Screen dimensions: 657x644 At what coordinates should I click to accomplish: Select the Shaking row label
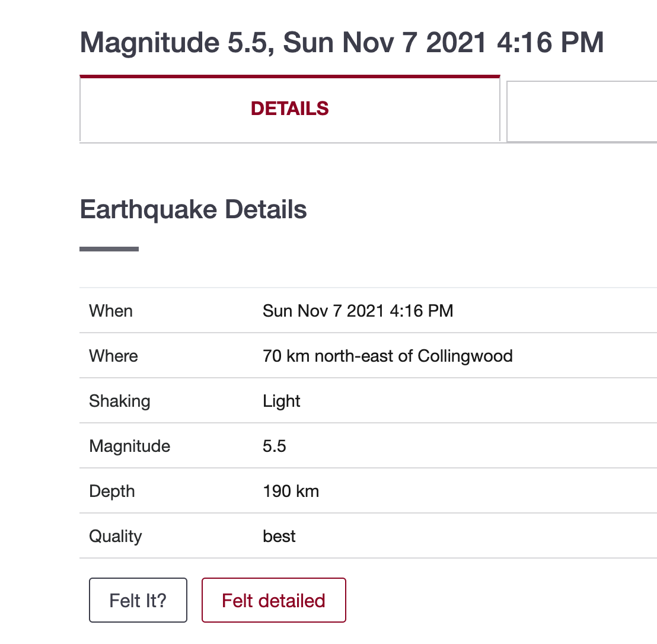tap(119, 401)
